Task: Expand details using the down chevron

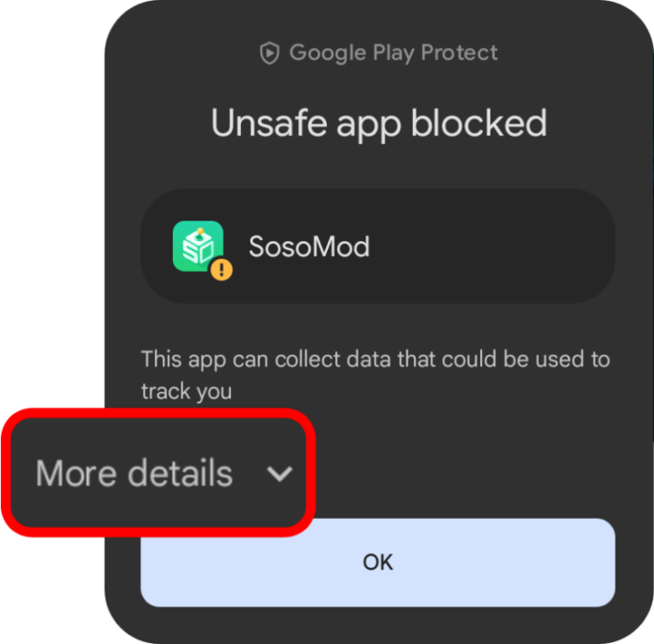Action: [x=279, y=474]
